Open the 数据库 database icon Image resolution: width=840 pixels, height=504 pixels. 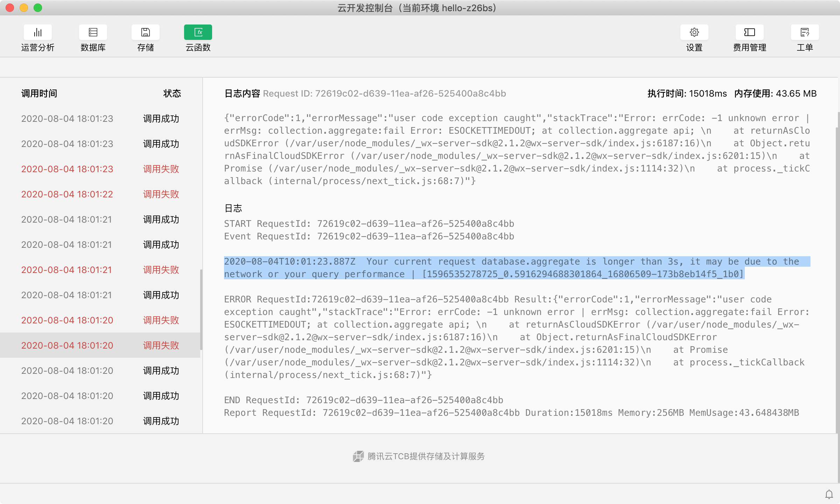click(93, 33)
